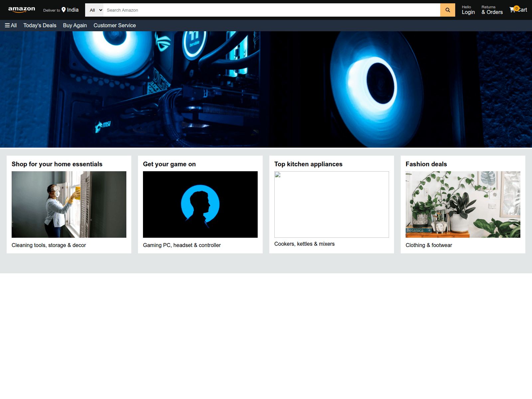Click the location pin next to Deliver to
532x399 pixels.
click(x=64, y=10)
